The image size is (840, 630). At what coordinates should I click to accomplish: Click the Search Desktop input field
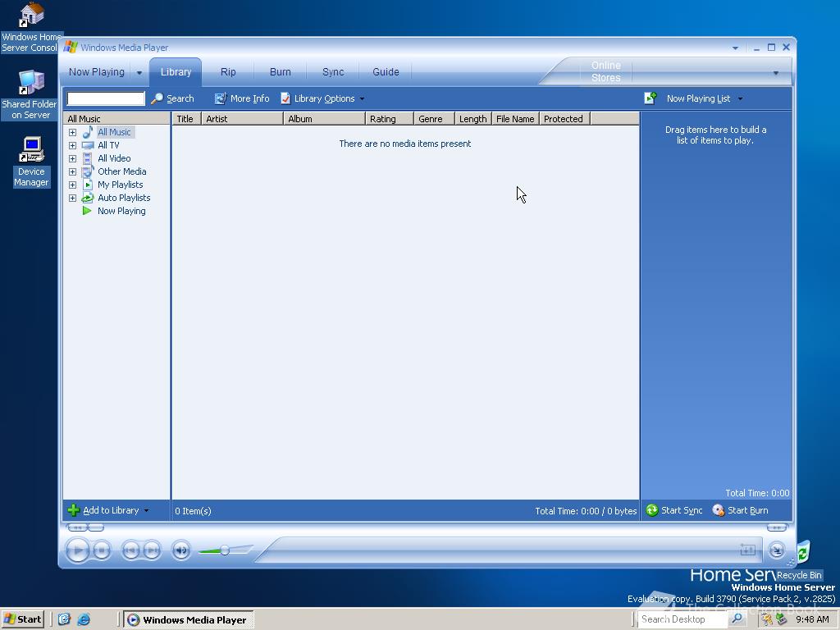click(682, 619)
